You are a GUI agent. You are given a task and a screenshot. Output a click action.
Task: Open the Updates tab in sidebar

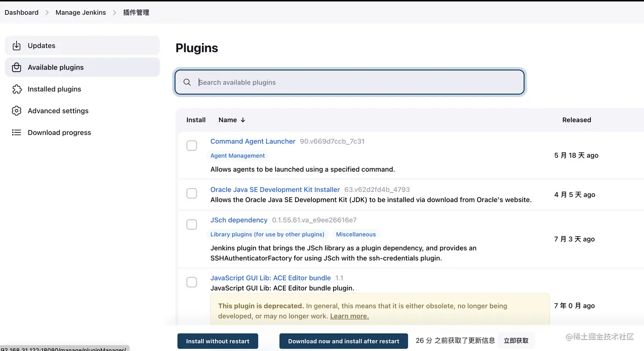point(82,46)
